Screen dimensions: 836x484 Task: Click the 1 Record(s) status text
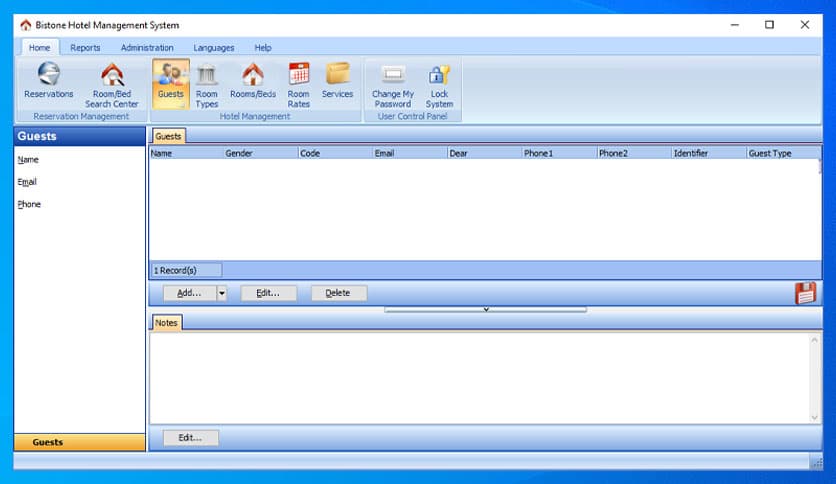(x=175, y=270)
